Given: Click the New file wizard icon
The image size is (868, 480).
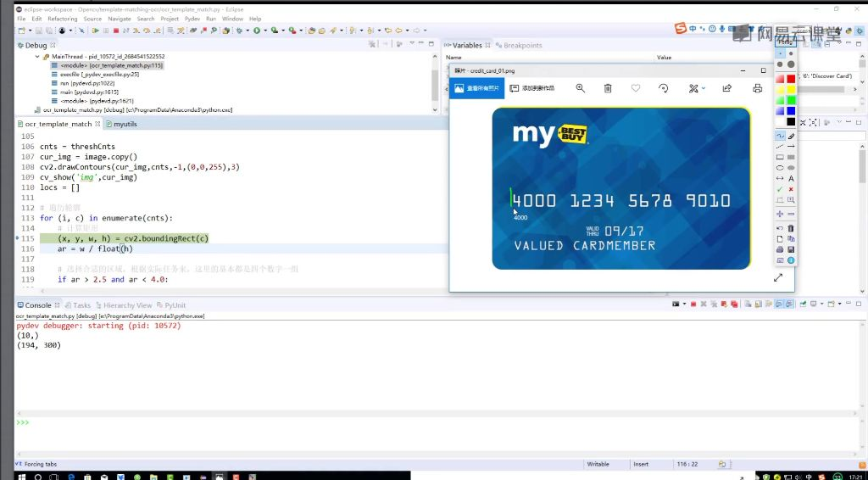Looking at the screenshot, I should tap(21, 31).
